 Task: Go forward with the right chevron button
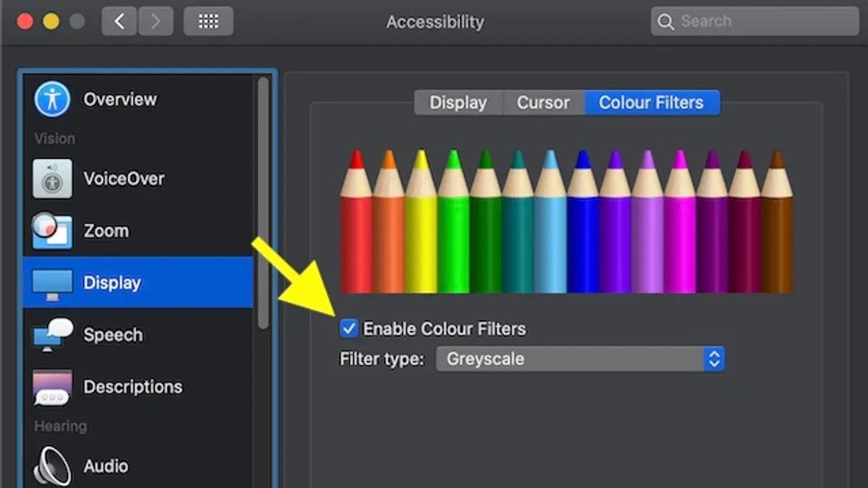(155, 22)
